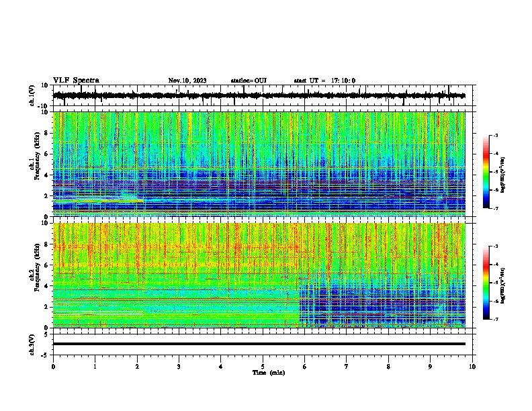The image size is (532, 411).
Task: Click inside the ch.2 spectrogram panel
Action: 259,275
